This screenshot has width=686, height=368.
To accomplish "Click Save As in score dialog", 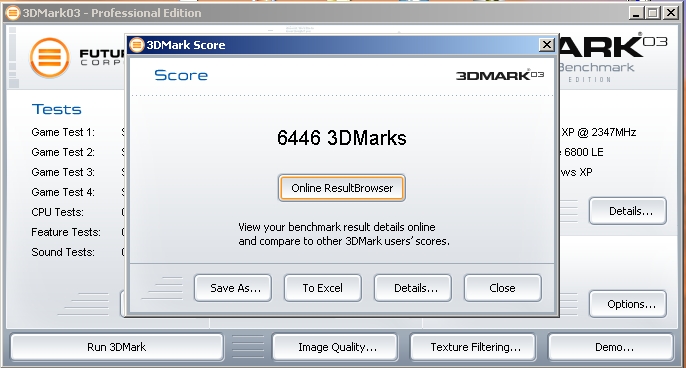I will tap(233, 288).
